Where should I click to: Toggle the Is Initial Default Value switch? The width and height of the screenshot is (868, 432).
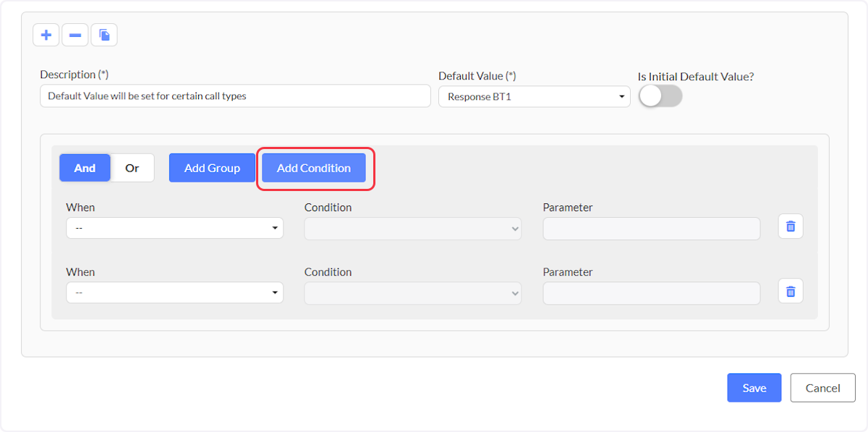(660, 96)
